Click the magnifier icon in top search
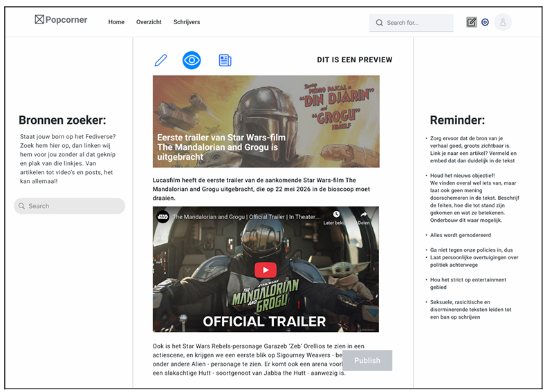The image size is (545, 392). [x=379, y=23]
